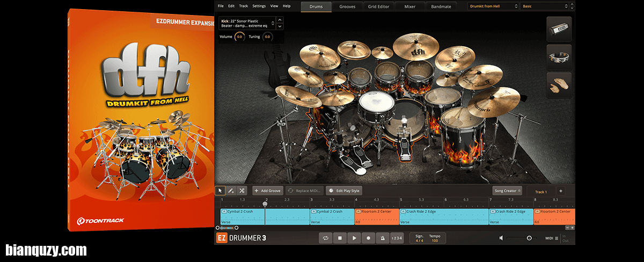Screen dimensions: 644x262
Task: Collapse the Crash Ride 2 Edge clip at bar 5
Action: pyautogui.click(x=403, y=212)
